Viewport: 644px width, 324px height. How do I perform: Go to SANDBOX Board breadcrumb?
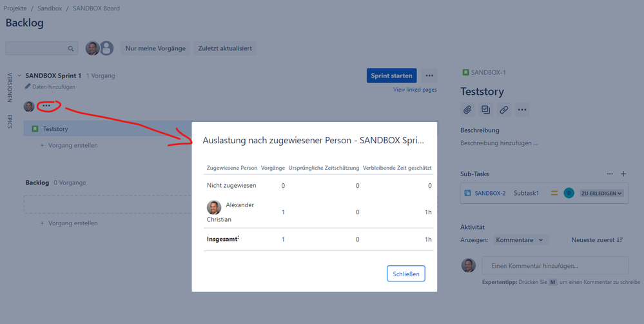[97, 8]
